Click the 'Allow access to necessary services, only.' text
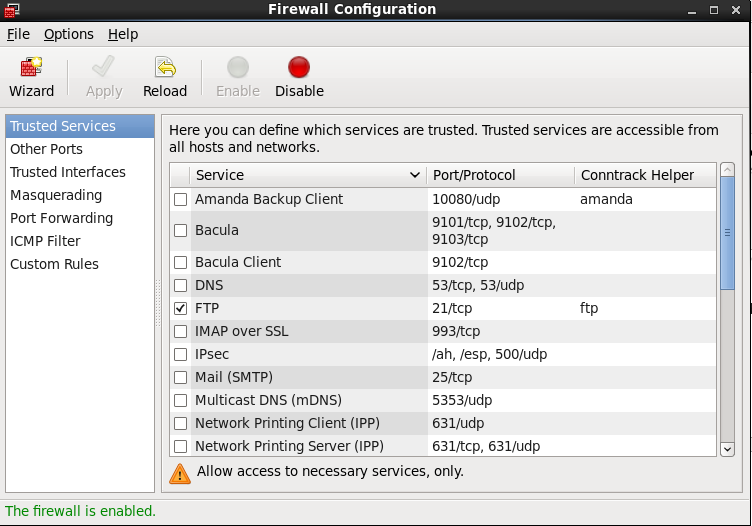This screenshot has width=752, height=526. point(330,471)
